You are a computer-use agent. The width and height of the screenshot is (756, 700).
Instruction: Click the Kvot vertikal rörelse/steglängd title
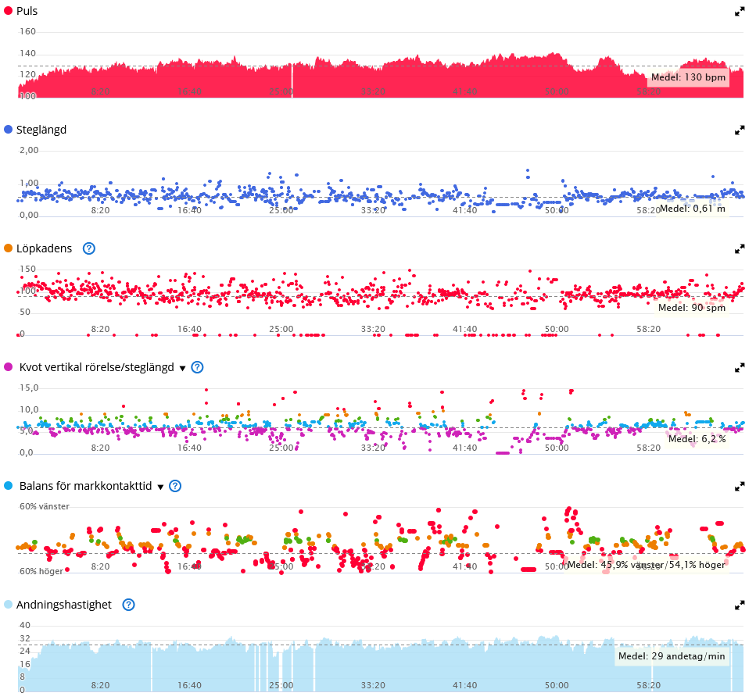(96, 367)
